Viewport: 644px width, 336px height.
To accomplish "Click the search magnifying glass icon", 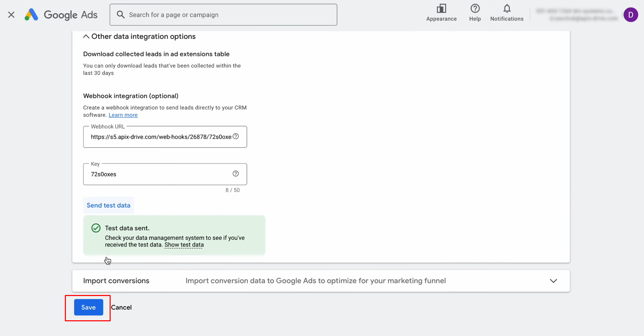I will pyautogui.click(x=120, y=14).
